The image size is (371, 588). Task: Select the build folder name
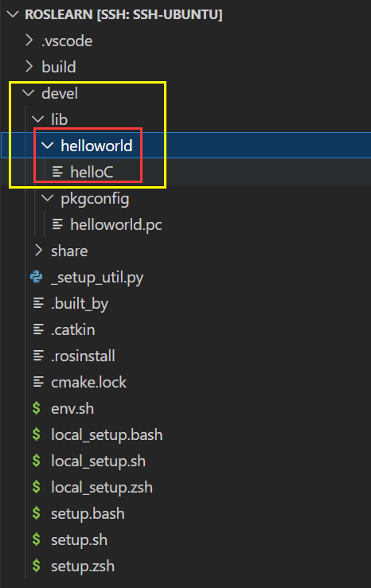[59, 67]
